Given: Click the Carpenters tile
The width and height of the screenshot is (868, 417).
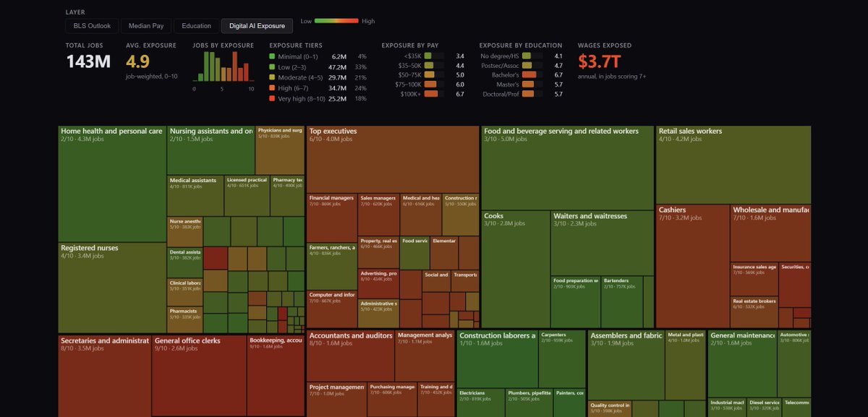Looking at the screenshot, I should 562,359.
